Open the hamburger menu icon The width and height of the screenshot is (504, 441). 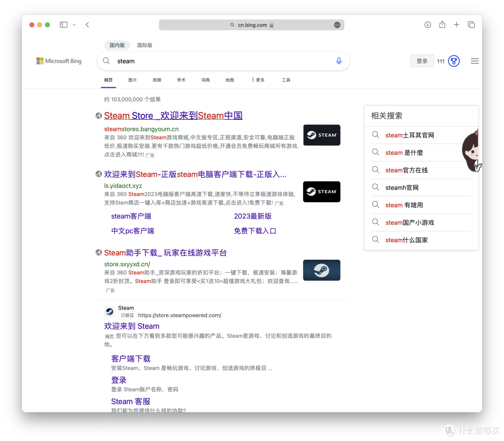click(475, 61)
